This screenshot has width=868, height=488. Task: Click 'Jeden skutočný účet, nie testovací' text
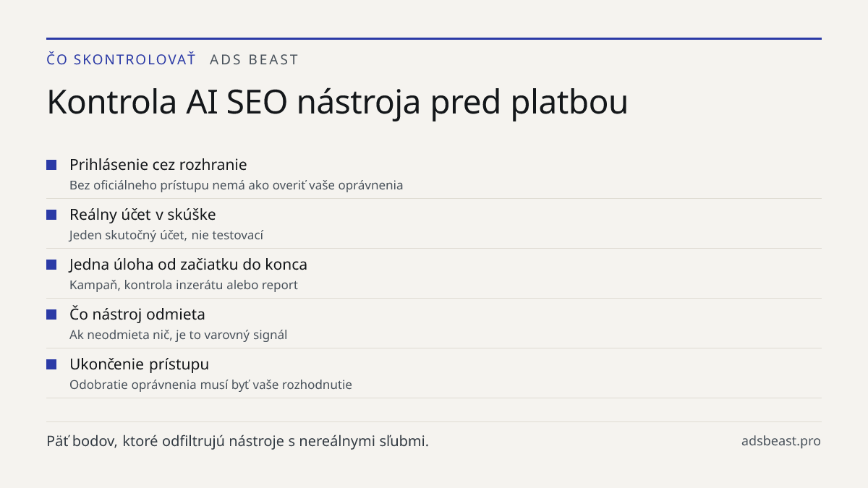pos(166,235)
